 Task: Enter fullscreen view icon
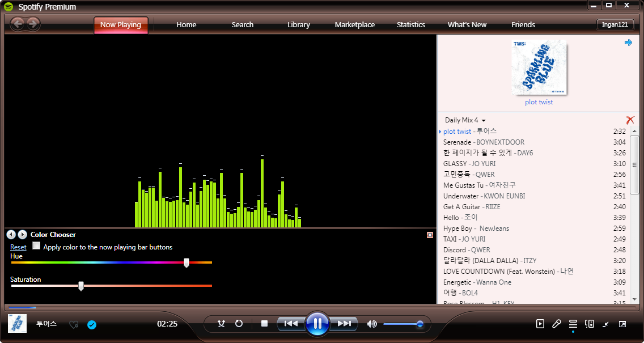click(x=622, y=324)
